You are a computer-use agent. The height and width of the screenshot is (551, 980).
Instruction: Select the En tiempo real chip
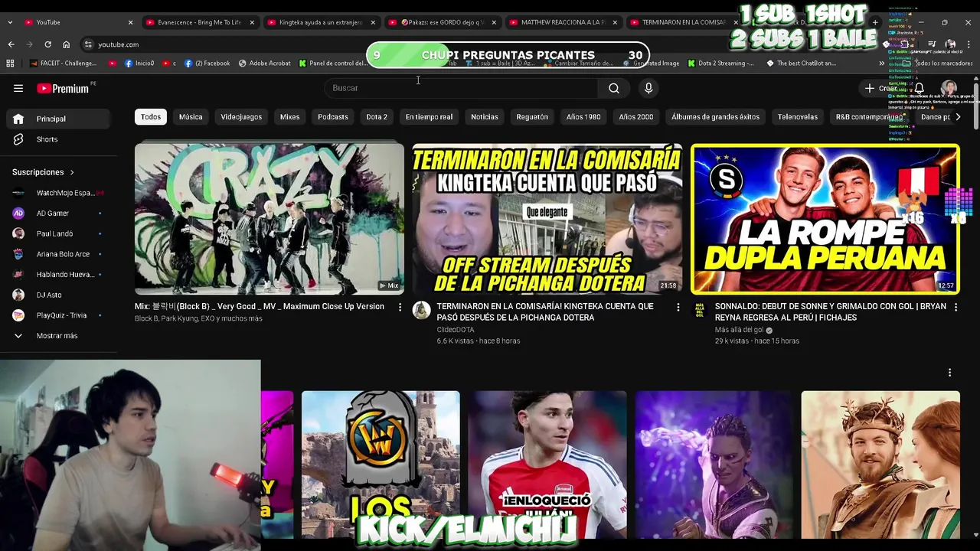tap(429, 117)
